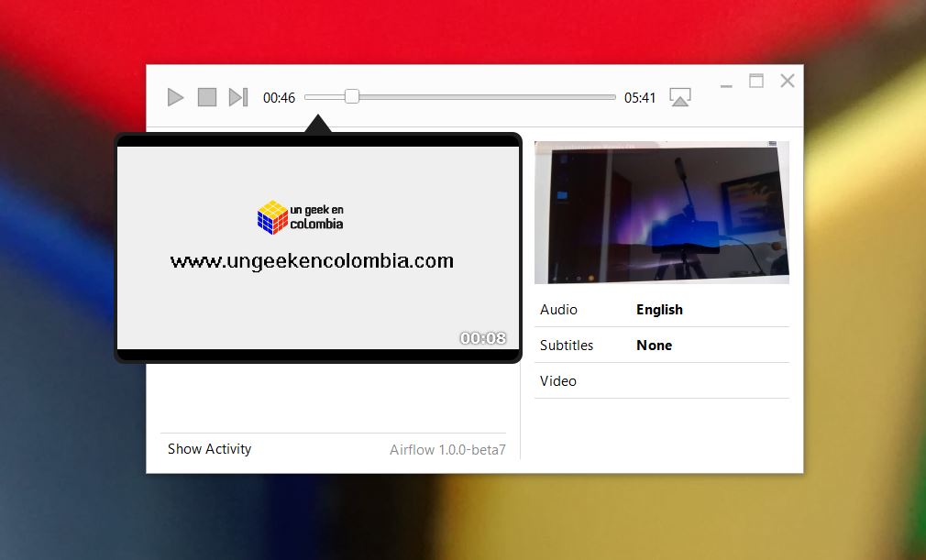Click the Airflow 1.0.0-beta7 version label
Screen dimensions: 926x560
pyautogui.click(x=447, y=450)
